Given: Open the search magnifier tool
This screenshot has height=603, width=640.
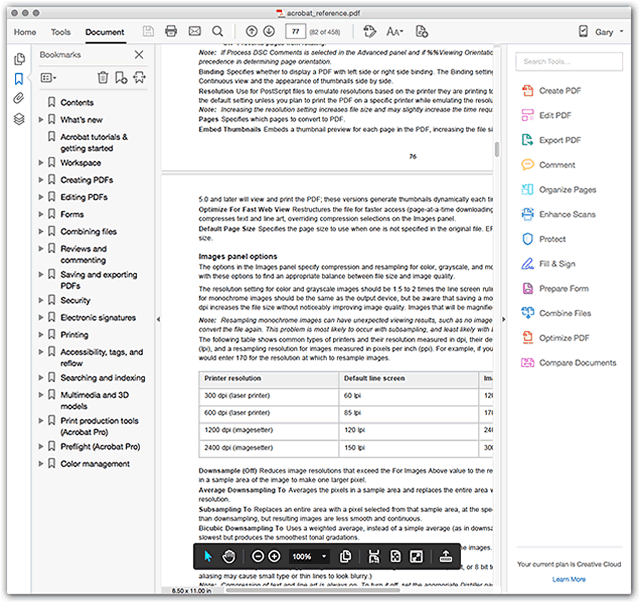Looking at the screenshot, I should coord(217,32).
